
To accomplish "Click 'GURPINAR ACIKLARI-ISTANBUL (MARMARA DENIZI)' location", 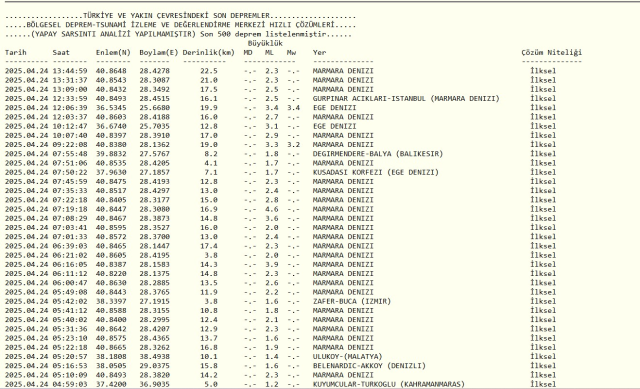I will tap(406, 98).
